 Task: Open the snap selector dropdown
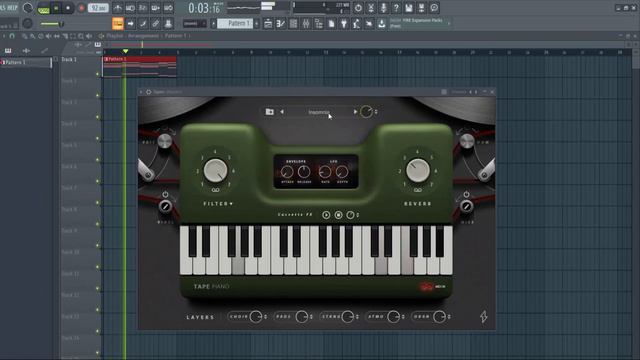tap(194, 24)
